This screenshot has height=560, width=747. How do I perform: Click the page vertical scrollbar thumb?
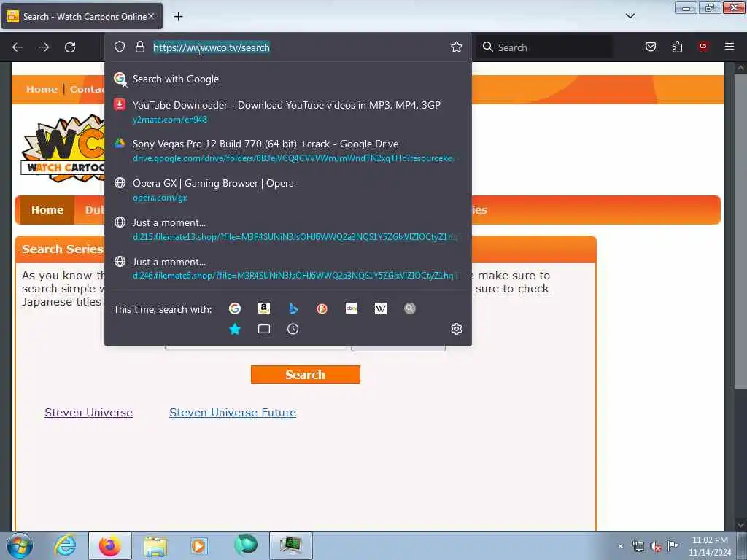click(740, 231)
